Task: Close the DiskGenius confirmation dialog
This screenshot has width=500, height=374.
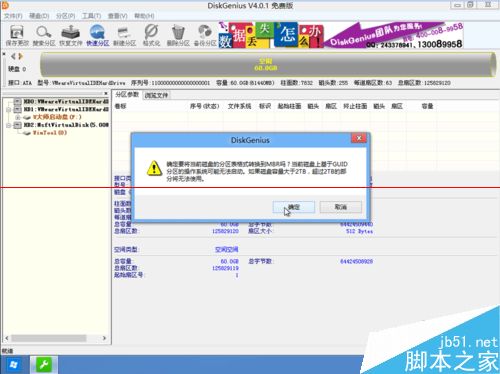Action: point(359,138)
